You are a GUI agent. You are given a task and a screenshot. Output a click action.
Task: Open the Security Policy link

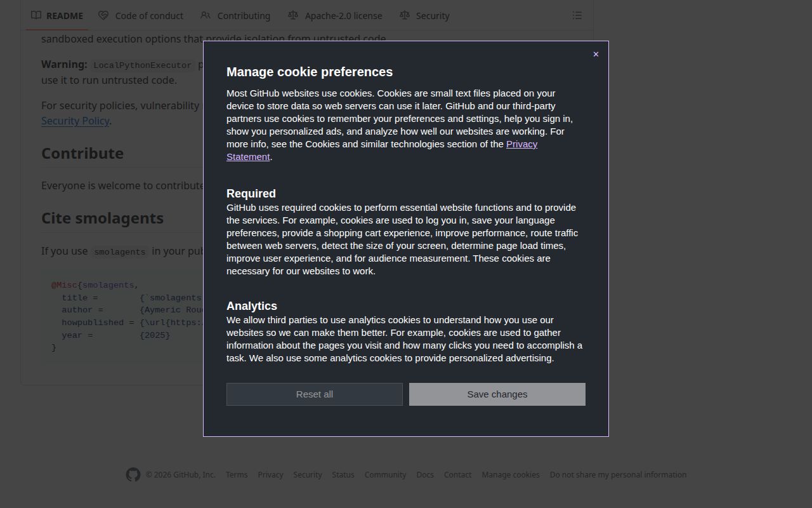pyautogui.click(x=75, y=121)
